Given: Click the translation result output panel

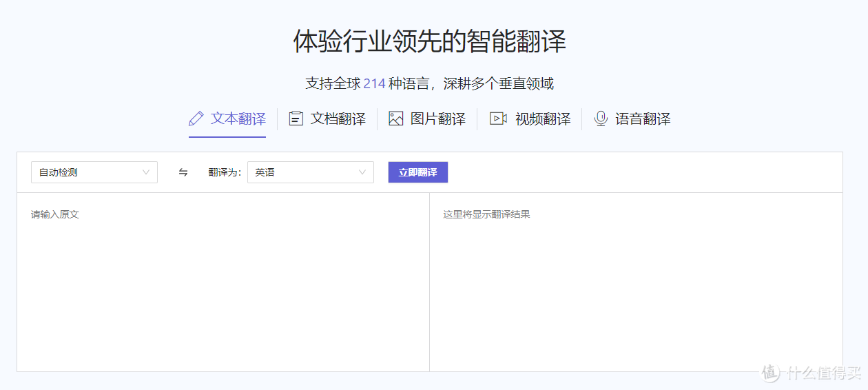Looking at the screenshot, I should coord(635,283).
